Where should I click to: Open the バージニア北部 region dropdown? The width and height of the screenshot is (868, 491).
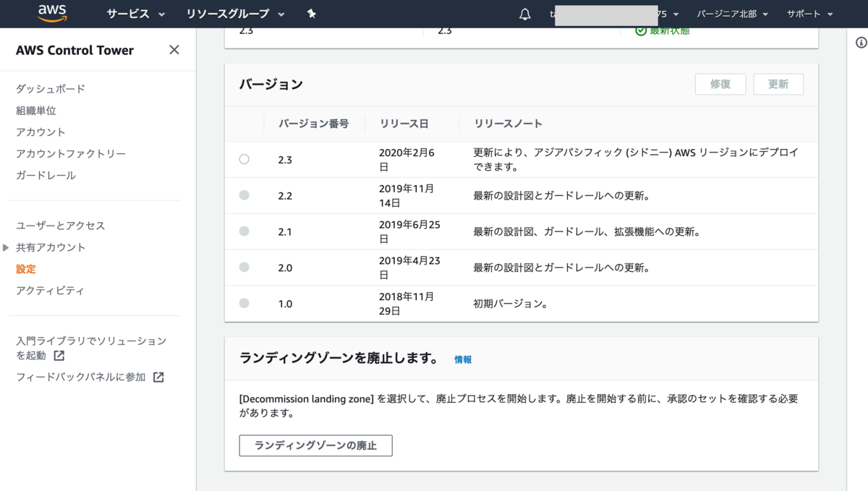point(733,14)
